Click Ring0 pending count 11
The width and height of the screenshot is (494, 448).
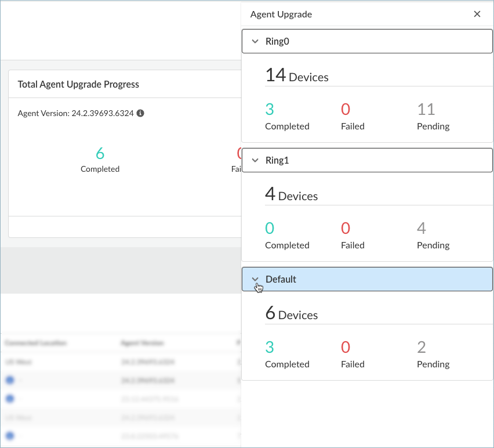tap(426, 110)
